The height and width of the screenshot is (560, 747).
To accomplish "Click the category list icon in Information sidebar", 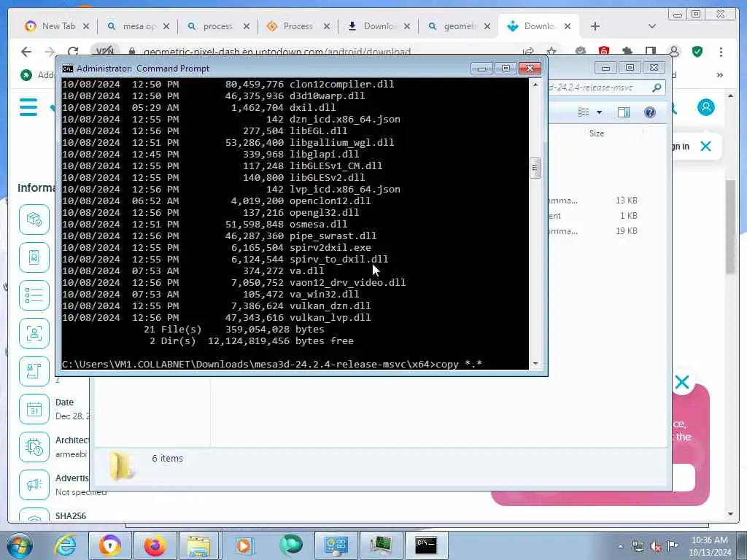I will click(34, 295).
